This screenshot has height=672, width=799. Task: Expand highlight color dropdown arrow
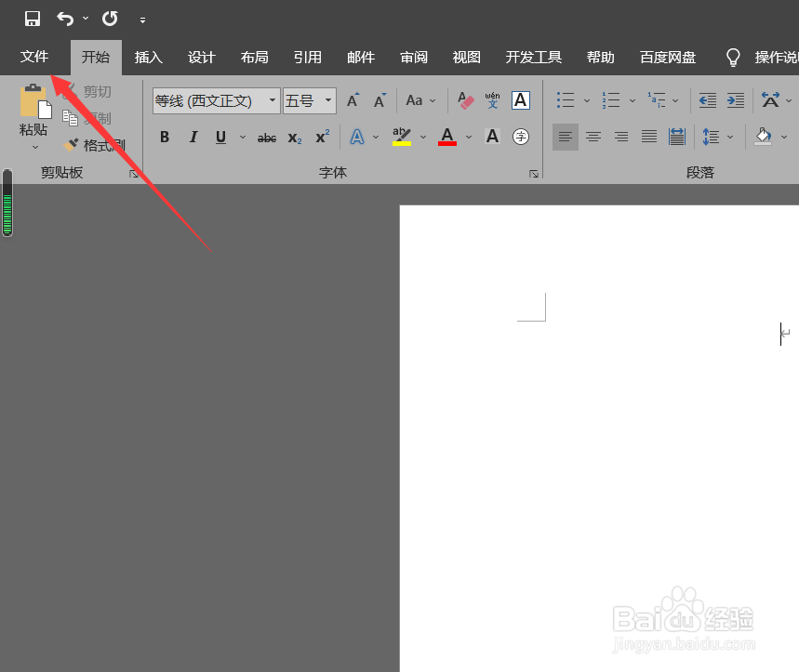423,137
